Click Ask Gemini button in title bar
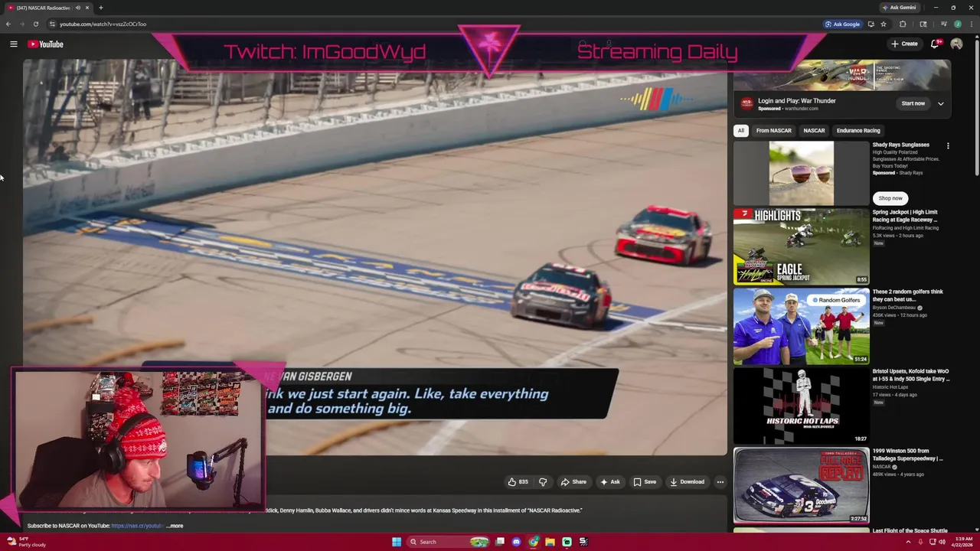 (x=899, y=8)
